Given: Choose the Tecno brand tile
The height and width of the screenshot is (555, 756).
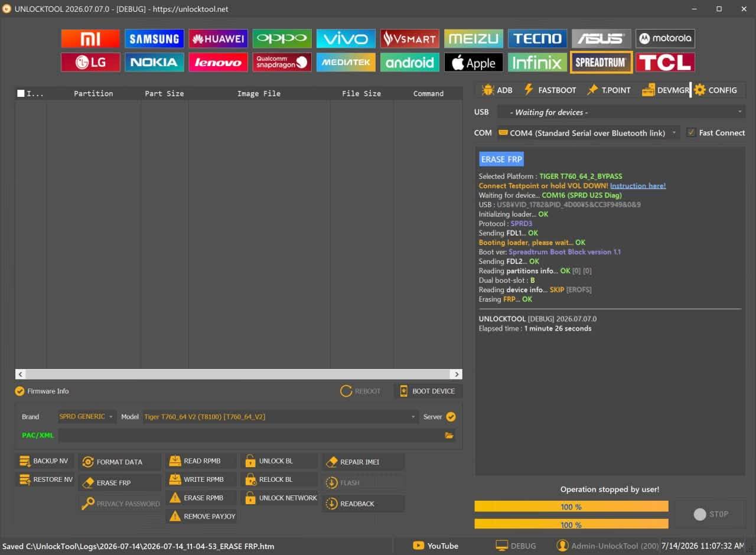Looking at the screenshot, I should click(x=537, y=39).
